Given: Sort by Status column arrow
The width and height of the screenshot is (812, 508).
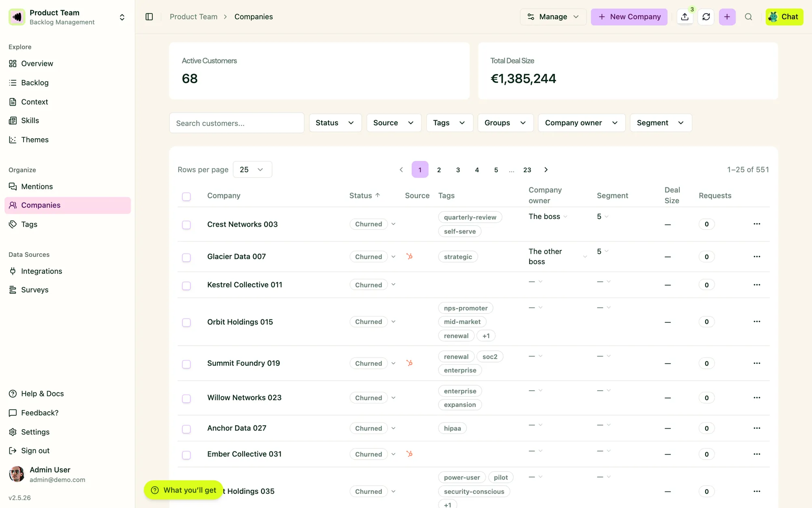Looking at the screenshot, I should (x=378, y=195).
